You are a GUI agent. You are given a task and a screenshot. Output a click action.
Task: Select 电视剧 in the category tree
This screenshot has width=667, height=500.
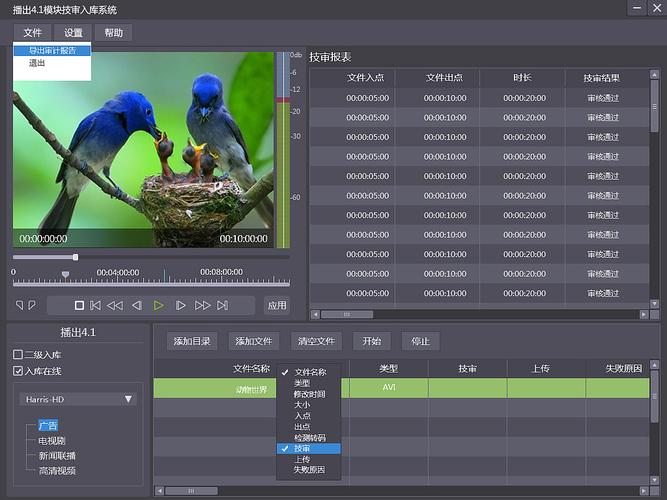point(52,440)
